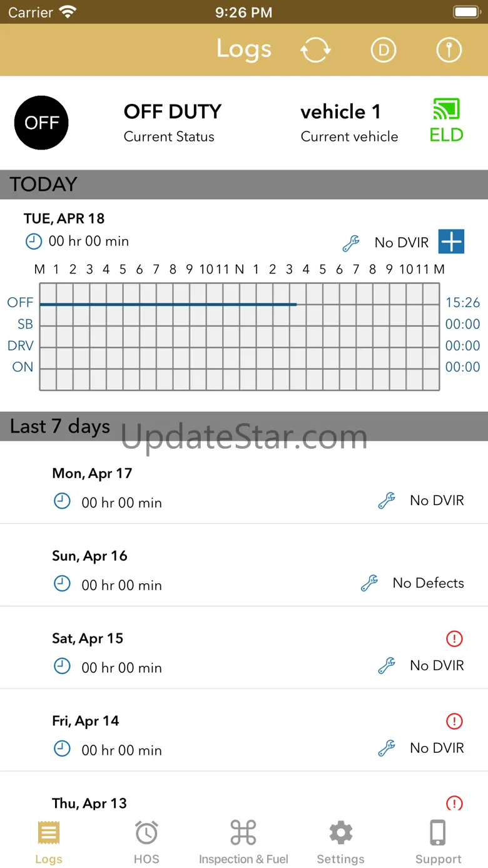Add a DVIR with the blue plus button
Screen dimensions: 488x868
coord(451,242)
